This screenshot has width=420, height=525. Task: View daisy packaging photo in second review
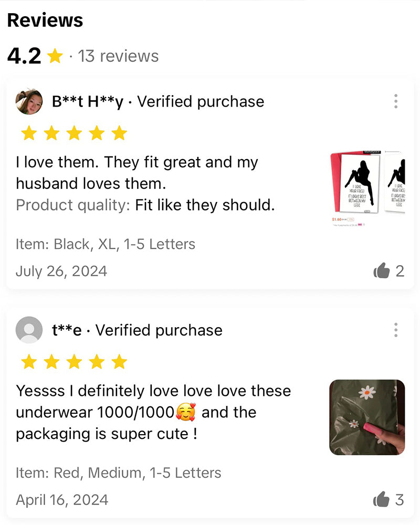coord(367,417)
